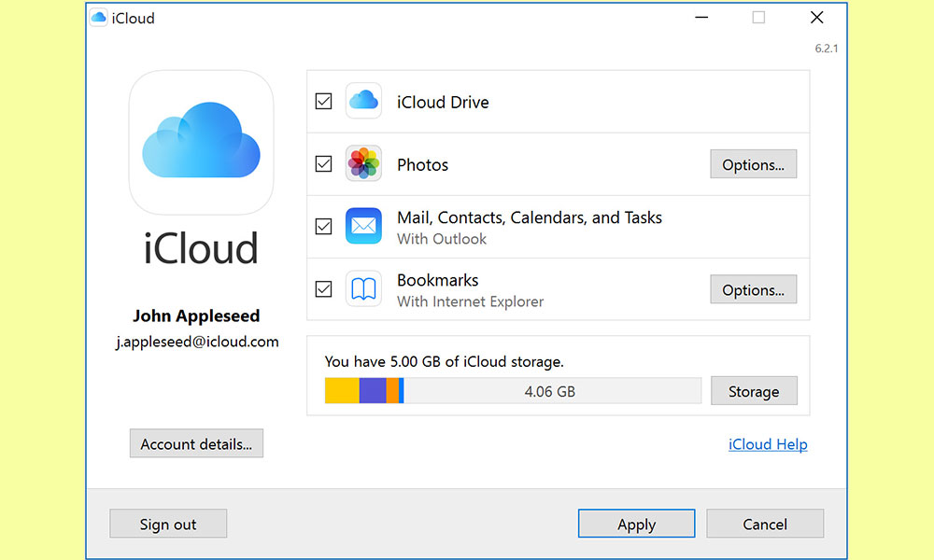Click the iCloud Drive label
This screenshot has height=560, width=934.
click(x=443, y=103)
